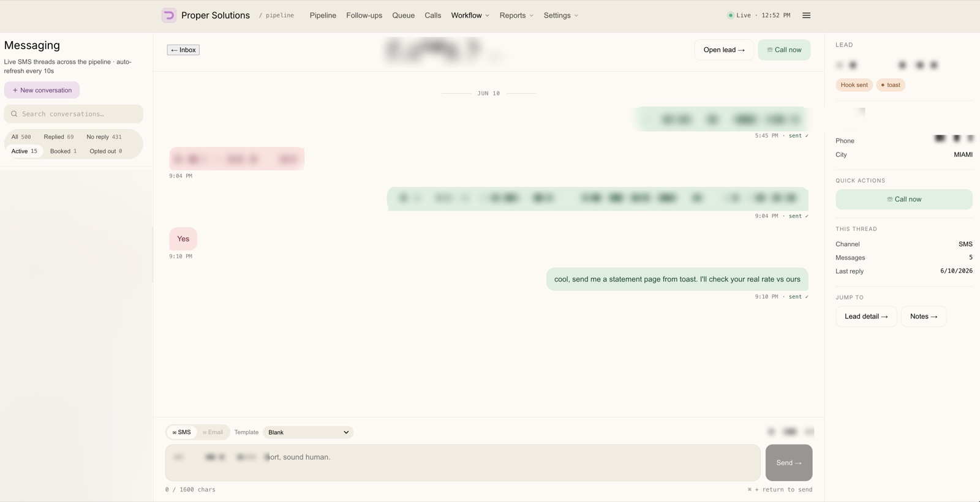Open the hamburger menu icon
Image resolution: width=980 pixels, height=502 pixels.
point(806,15)
